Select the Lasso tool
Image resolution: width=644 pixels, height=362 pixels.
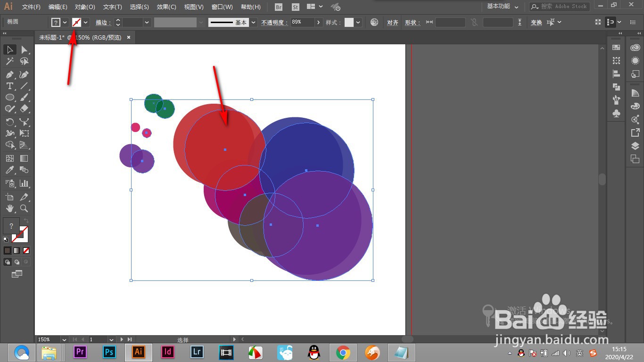pos(24,61)
